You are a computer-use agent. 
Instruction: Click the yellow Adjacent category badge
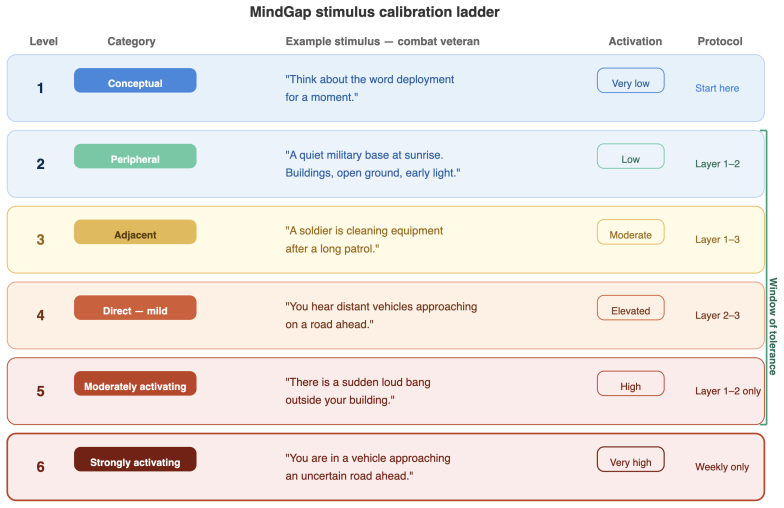tap(135, 232)
